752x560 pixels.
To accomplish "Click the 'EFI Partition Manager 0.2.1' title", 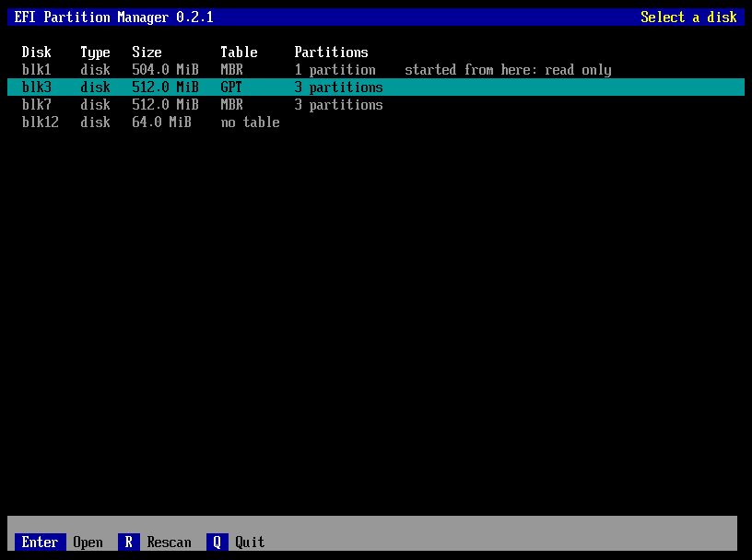I will pyautogui.click(x=113, y=17).
